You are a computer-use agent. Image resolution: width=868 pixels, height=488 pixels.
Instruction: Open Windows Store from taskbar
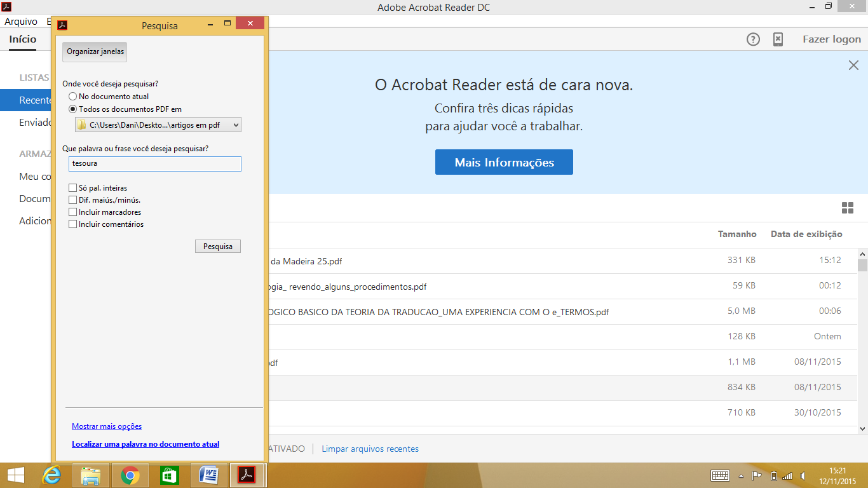(x=170, y=475)
